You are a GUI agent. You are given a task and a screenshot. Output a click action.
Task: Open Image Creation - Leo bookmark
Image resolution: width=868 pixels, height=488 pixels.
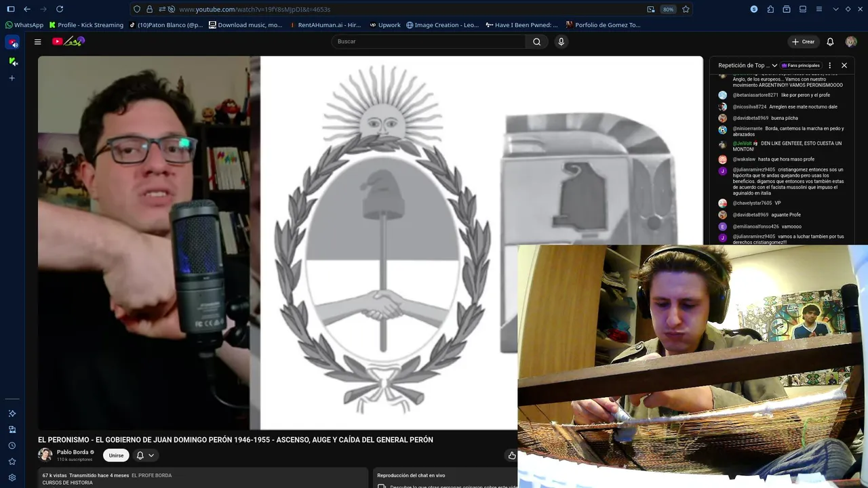(443, 25)
